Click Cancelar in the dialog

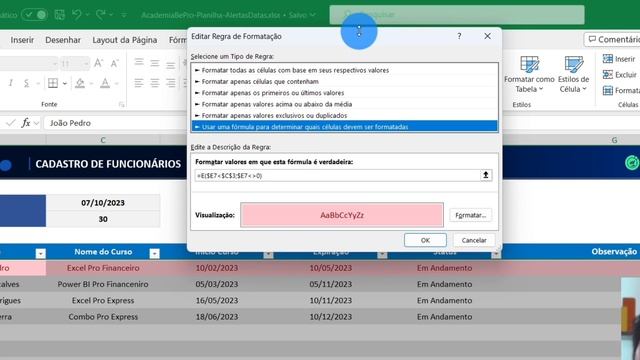point(474,240)
